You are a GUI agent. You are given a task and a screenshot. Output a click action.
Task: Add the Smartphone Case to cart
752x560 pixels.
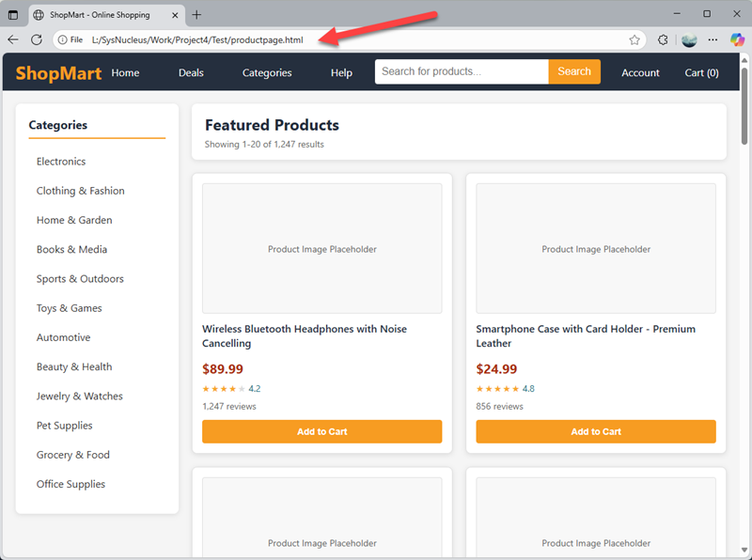596,431
